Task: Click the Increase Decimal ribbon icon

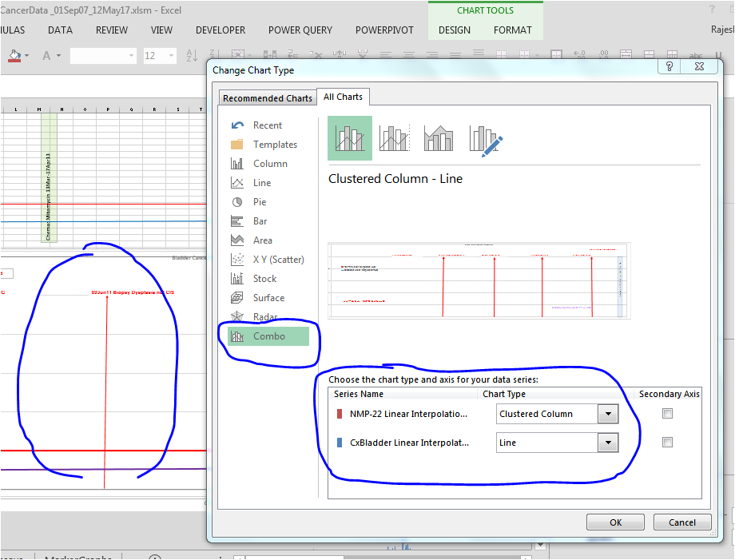Action: pos(579,55)
